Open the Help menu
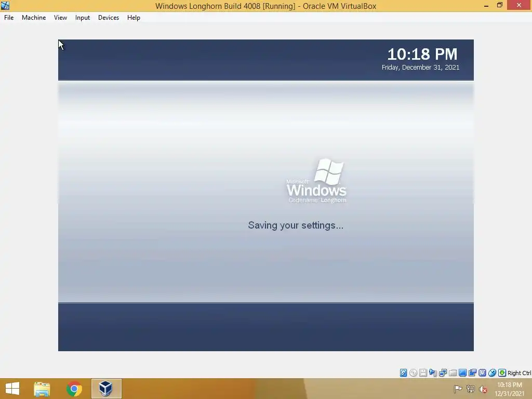Screen dimensions: 532x399 click(x=134, y=18)
